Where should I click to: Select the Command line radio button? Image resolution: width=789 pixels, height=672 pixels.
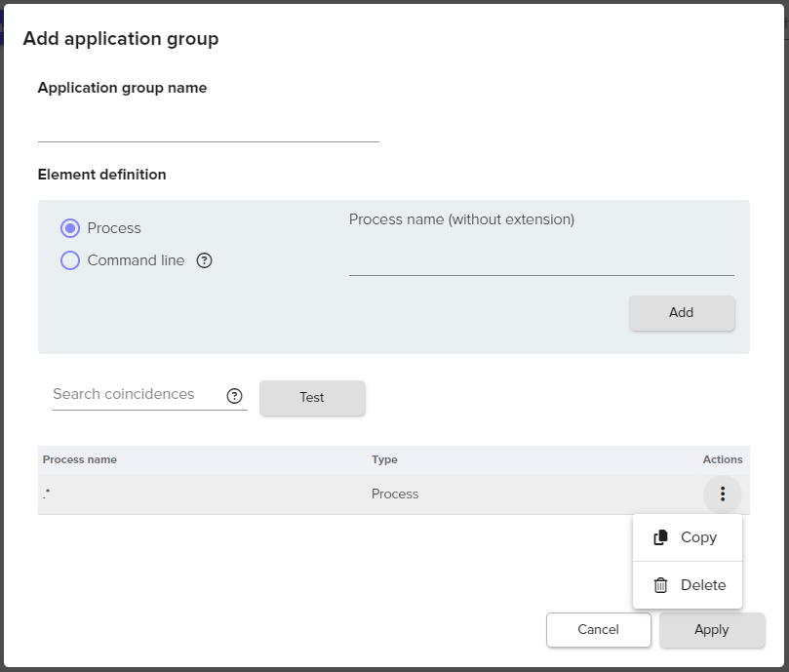coord(70,260)
